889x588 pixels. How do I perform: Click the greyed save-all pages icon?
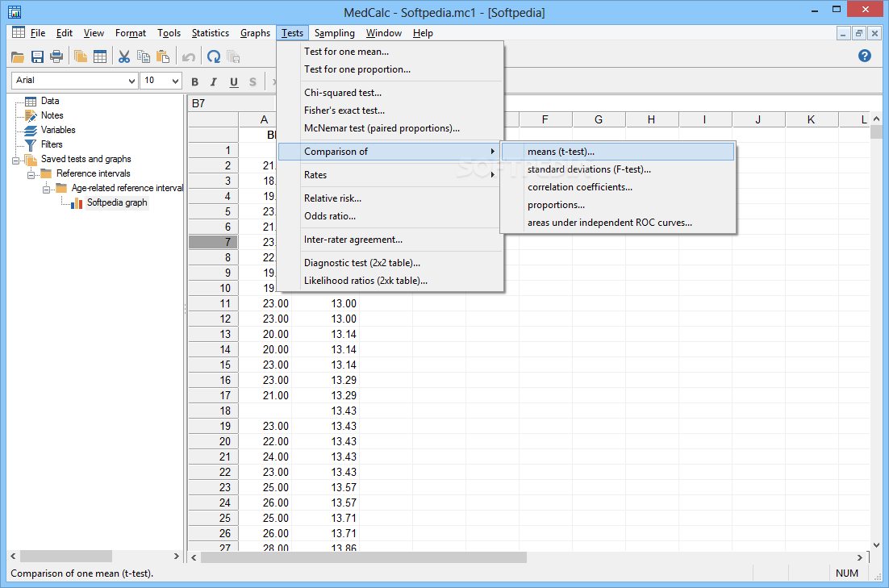click(233, 56)
